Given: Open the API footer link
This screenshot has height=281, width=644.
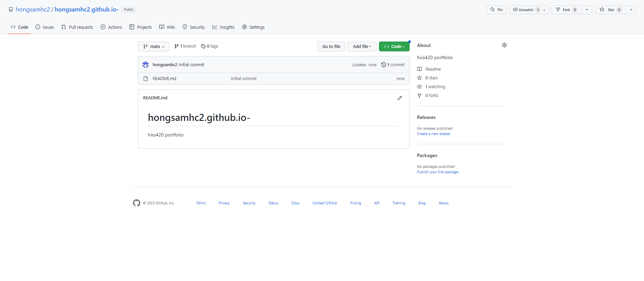Looking at the screenshot, I should pos(377,203).
